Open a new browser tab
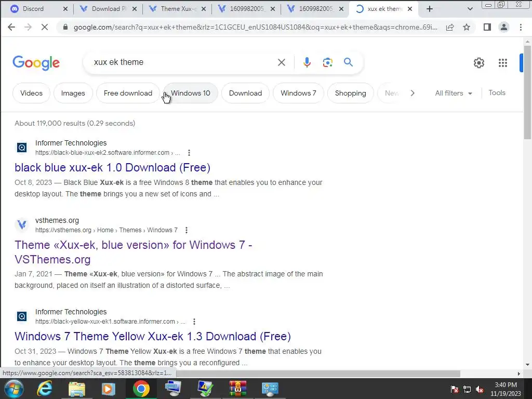 430,9
